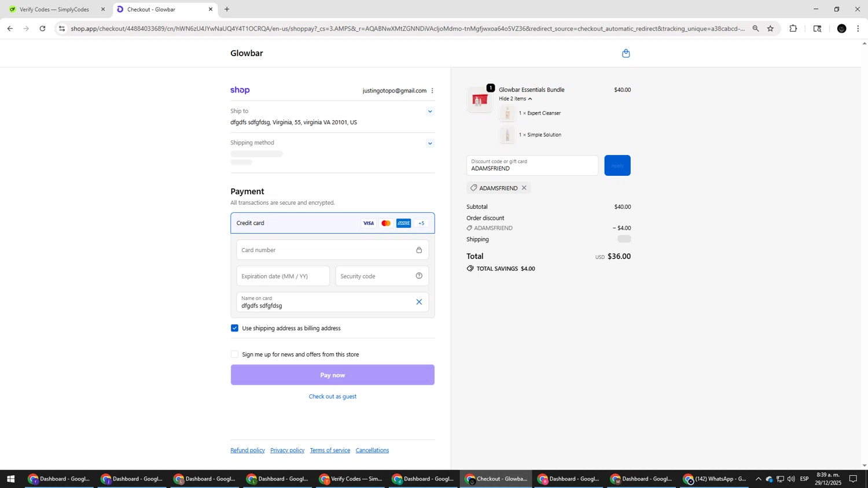This screenshot has width=868, height=488.
Task: Open a new browser tab
Action: [x=227, y=9]
